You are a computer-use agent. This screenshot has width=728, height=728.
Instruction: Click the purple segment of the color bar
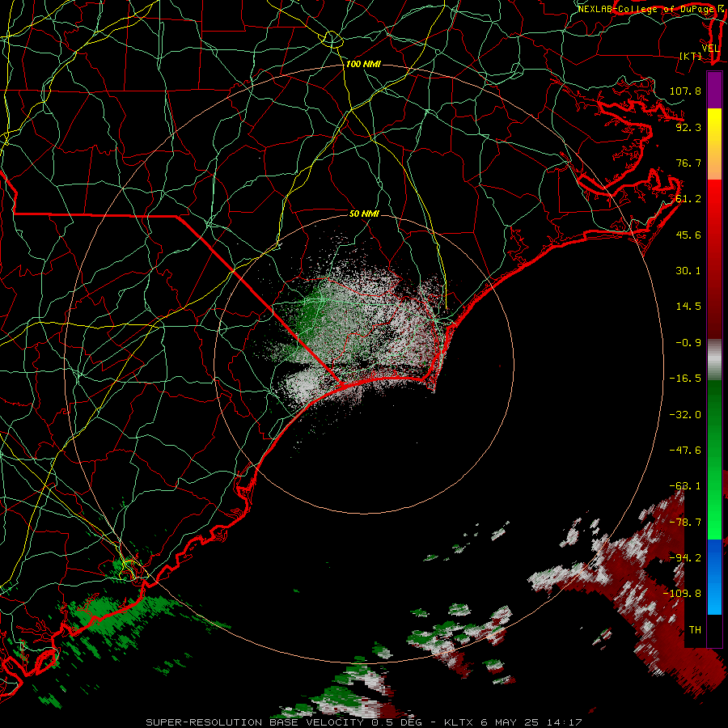click(714, 90)
